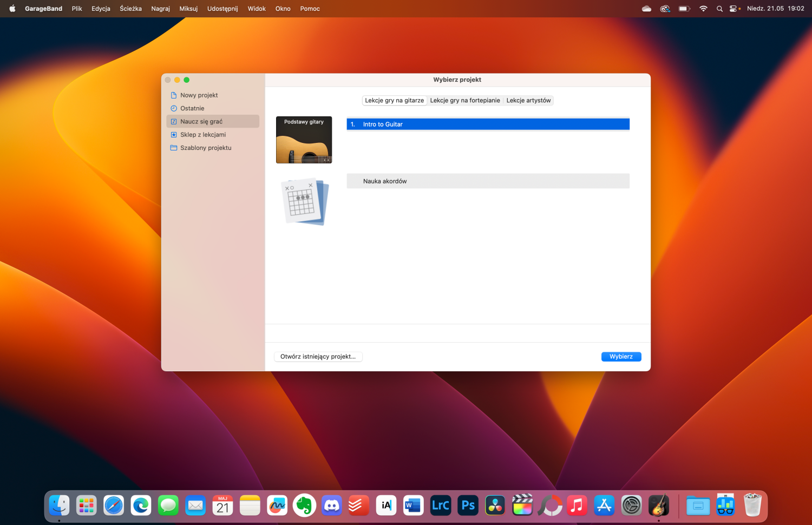Open GarageBand from the Dock
The image size is (812, 525).
click(x=658, y=506)
